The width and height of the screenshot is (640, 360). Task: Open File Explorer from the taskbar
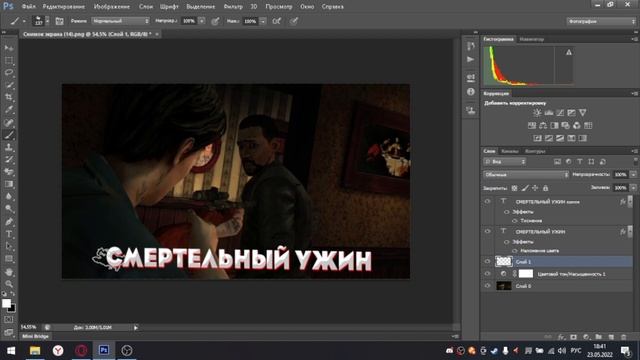[35, 351]
